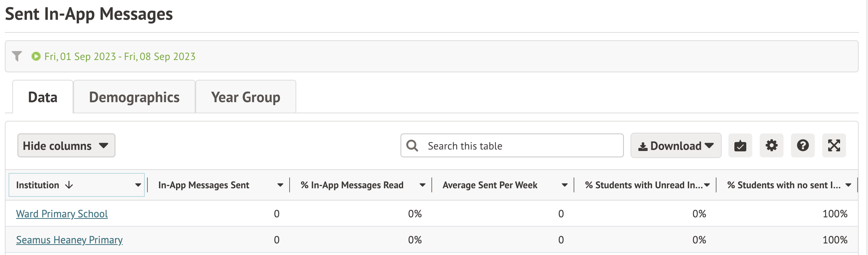The height and width of the screenshot is (255, 868).
Task: Open Average Sent Per Week column menu
Action: click(x=565, y=185)
